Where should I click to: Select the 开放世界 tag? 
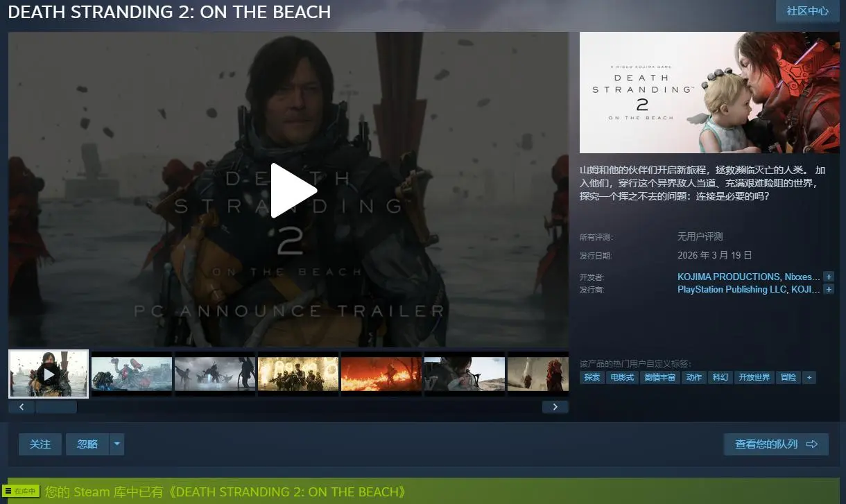coord(754,378)
